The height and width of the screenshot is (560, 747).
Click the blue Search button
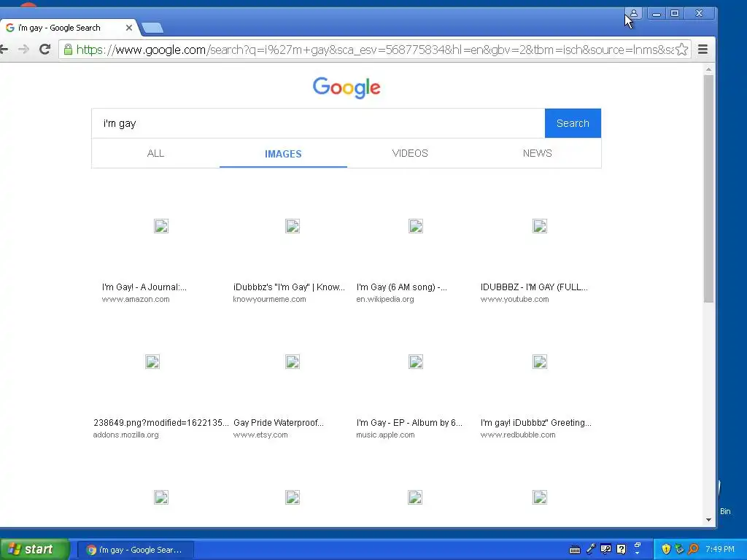point(573,123)
